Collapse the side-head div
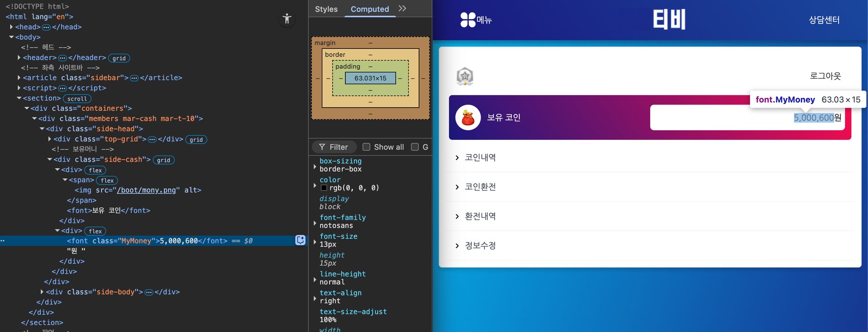The width and height of the screenshot is (868, 332). tap(42, 129)
